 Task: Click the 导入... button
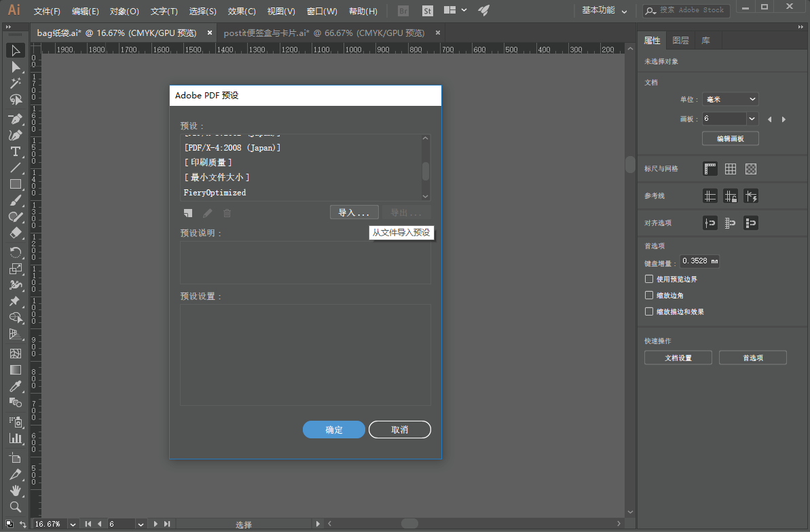tap(354, 212)
